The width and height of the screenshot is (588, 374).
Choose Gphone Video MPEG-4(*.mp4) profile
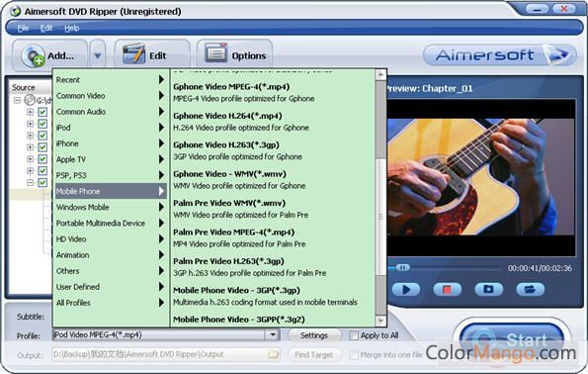coord(273,92)
